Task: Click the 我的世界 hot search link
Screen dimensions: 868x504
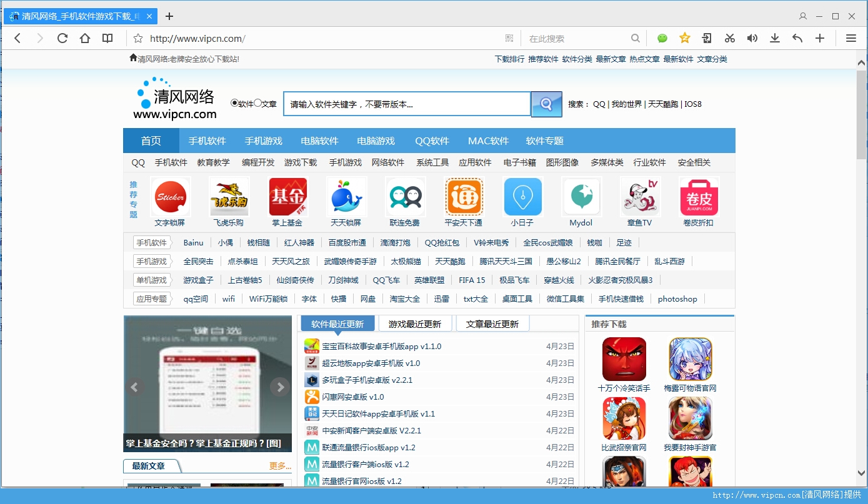Action: click(627, 104)
